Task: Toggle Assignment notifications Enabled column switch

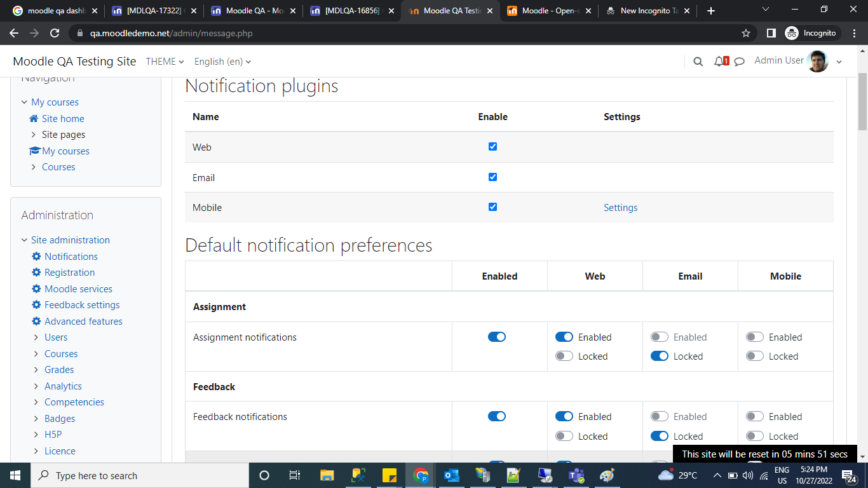Action: click(497, 337)
